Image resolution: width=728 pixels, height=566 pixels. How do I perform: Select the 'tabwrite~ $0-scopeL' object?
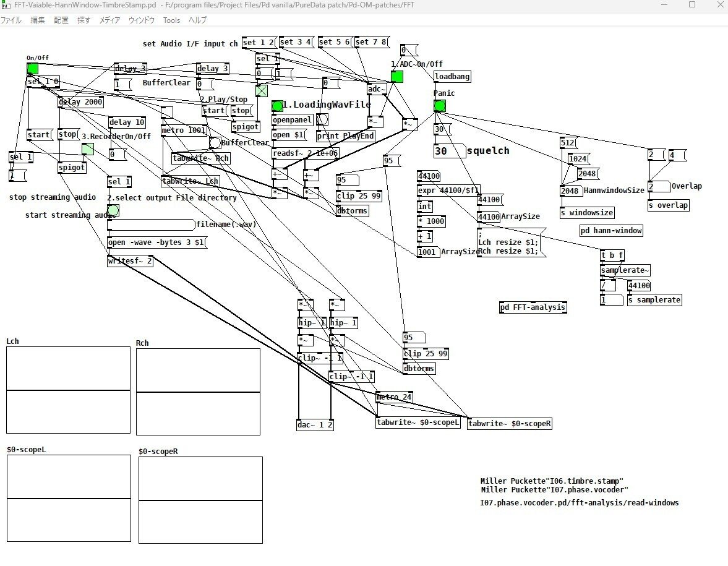[x=418, y=422]
